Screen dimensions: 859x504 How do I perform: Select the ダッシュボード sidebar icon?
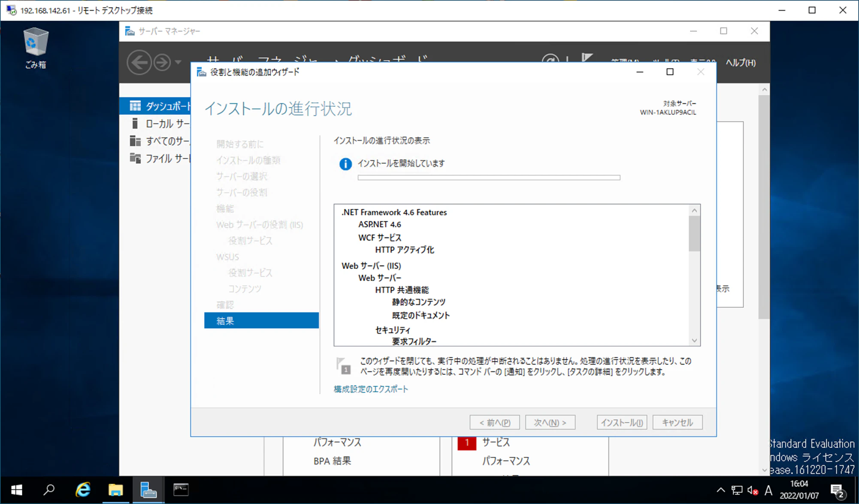click(135, 106)
